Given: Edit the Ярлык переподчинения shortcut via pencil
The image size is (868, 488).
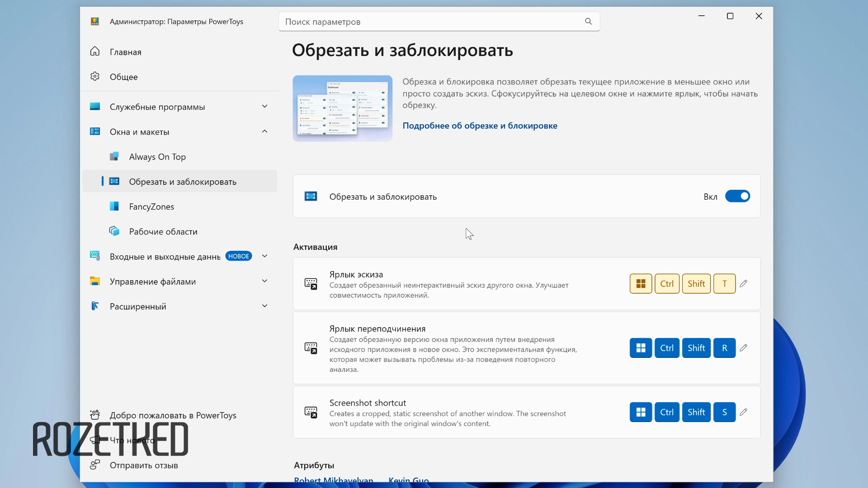Looking at the screenshot, I should coord(743,348).
